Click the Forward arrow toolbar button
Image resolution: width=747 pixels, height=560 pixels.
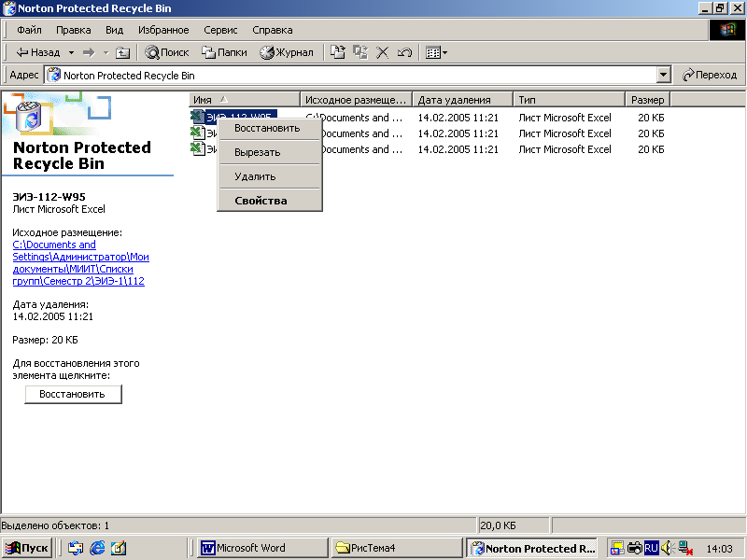tap(89, 52)
